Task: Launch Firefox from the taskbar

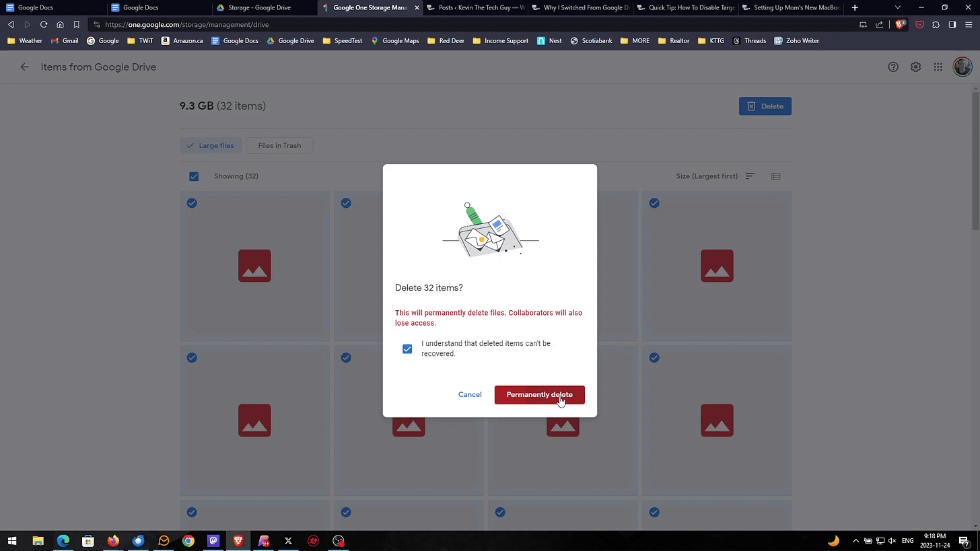Action: click(x=113, y=541)
